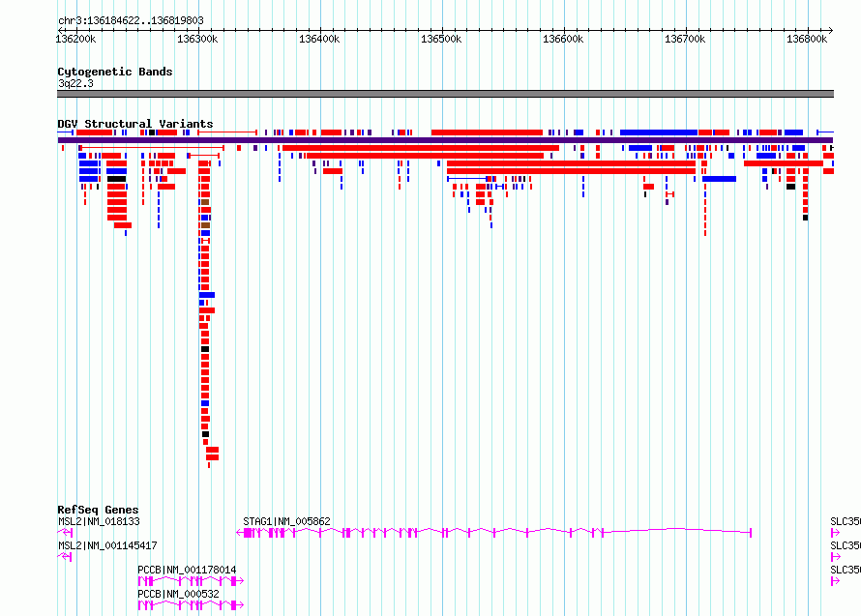Image resolution: width=861 pixels, height=616 pixels.
Task: Click the PCCB|NM_000532 gene label
Action: 178,594
